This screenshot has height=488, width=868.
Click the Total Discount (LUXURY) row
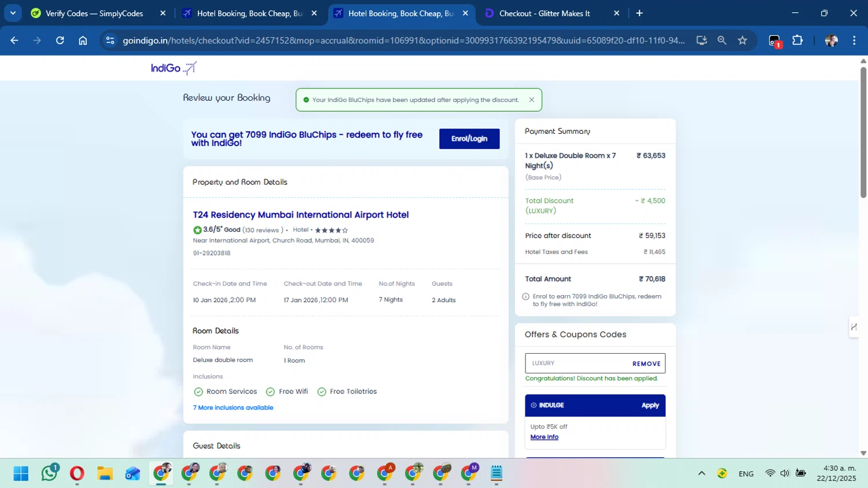tap(595, 206)
